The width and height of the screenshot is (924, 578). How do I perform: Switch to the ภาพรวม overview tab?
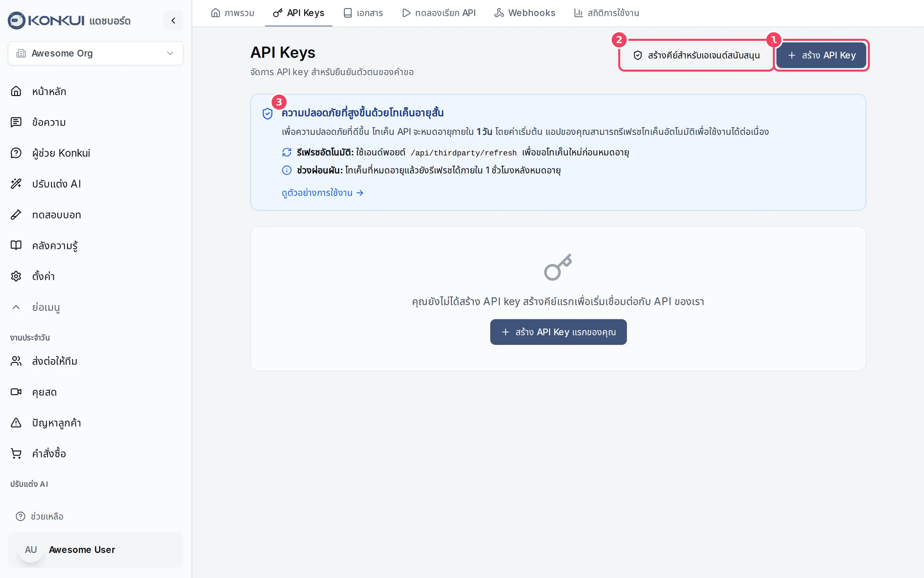click(233, 13)
